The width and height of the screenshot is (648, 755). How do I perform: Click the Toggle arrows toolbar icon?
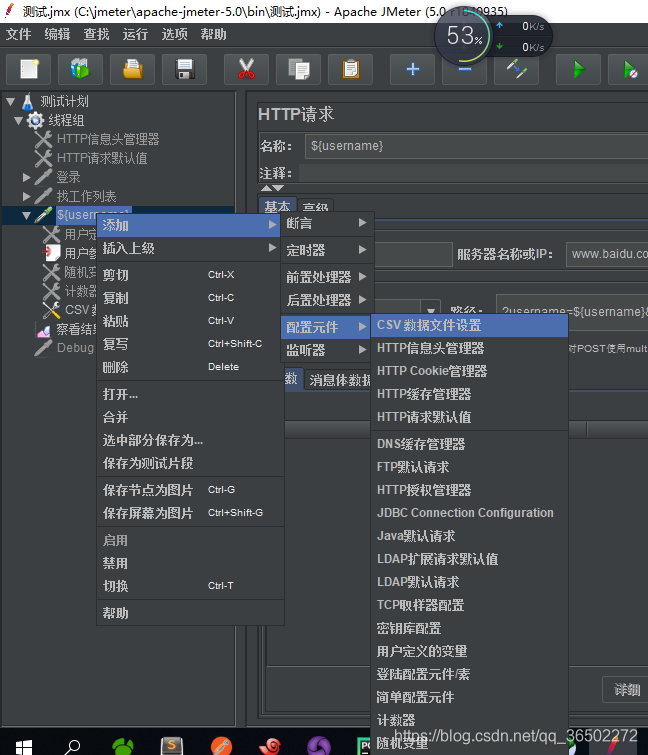[x=517, y=69]
